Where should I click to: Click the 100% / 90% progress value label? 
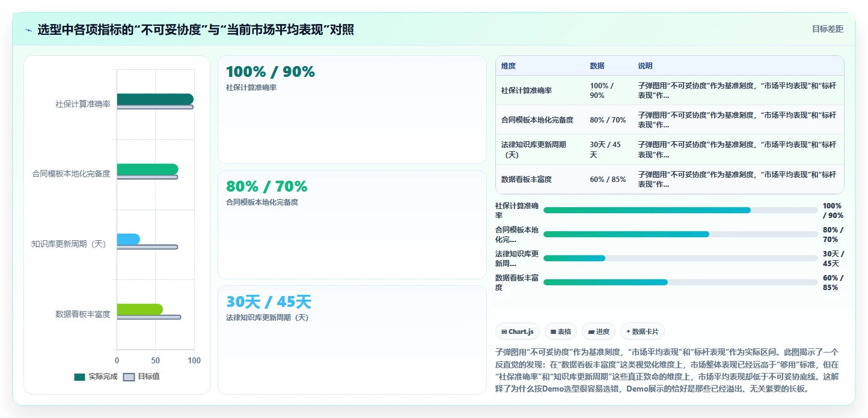click(833, 210)
